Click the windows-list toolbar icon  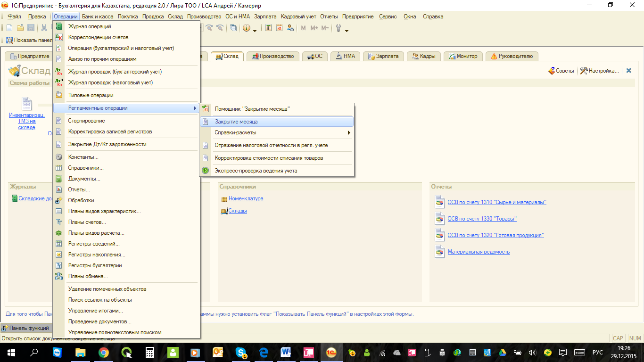point(233,28)
